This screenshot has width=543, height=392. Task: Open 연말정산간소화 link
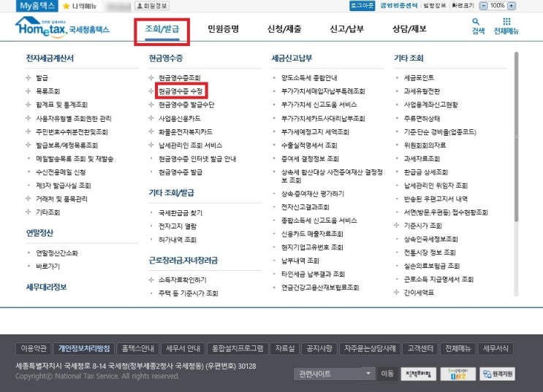click(57, 253)
